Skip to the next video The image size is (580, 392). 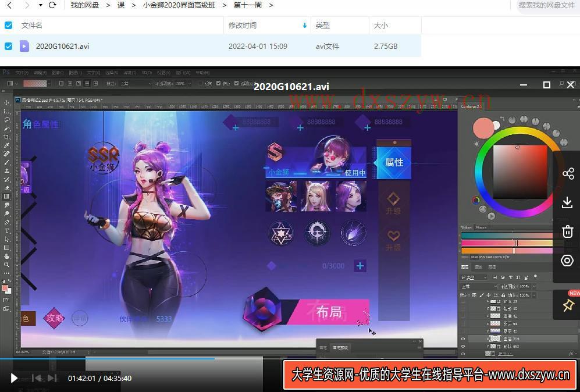[x=52, y=378]
